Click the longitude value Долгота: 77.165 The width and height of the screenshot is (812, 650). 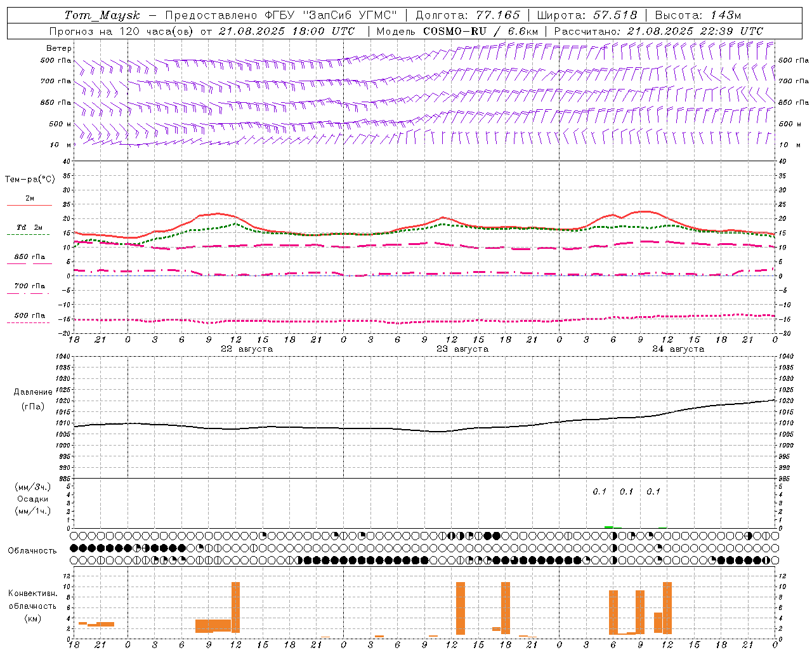[468, 15]
